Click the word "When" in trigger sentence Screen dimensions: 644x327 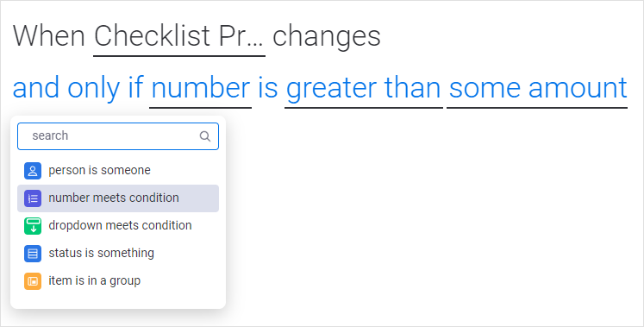49,36
